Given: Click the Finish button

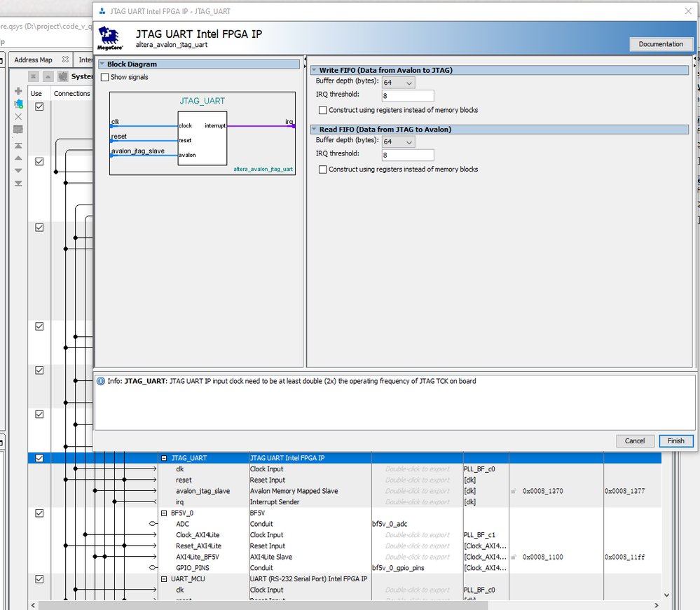Looking at the screenshot, I should coord(676,441).
